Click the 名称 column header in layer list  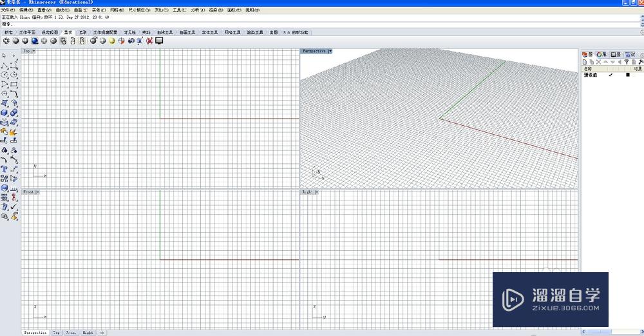click(588, 68)
